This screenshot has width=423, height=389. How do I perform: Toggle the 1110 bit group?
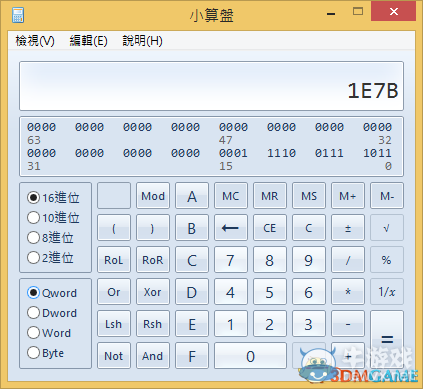tap(281, 153)
